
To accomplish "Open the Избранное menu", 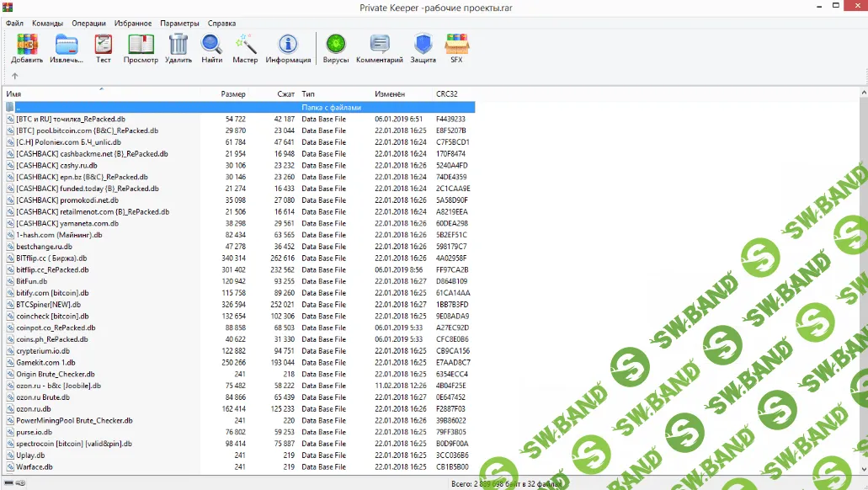I will click(133, 24).
